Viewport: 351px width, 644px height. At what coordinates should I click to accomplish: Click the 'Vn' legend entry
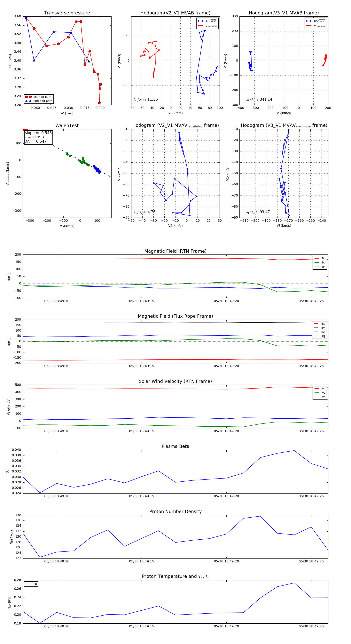tap(320, 397)
